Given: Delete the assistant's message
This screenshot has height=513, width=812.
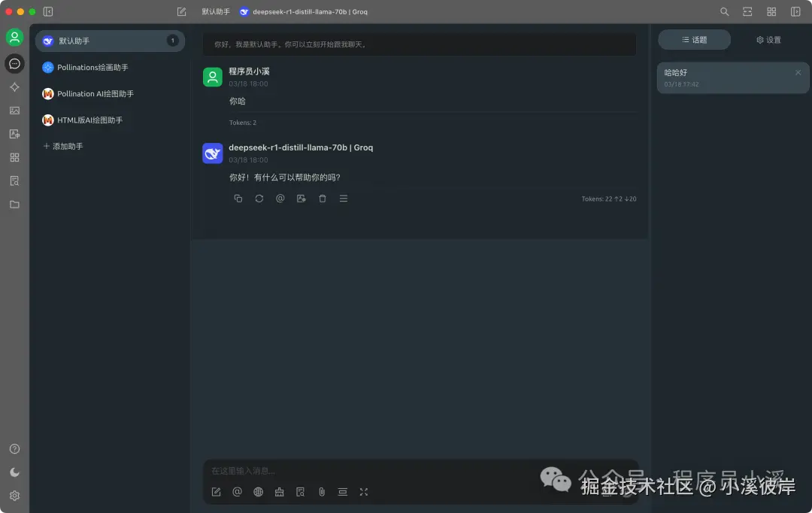Looking at the screenshot, I should [323, 198].
